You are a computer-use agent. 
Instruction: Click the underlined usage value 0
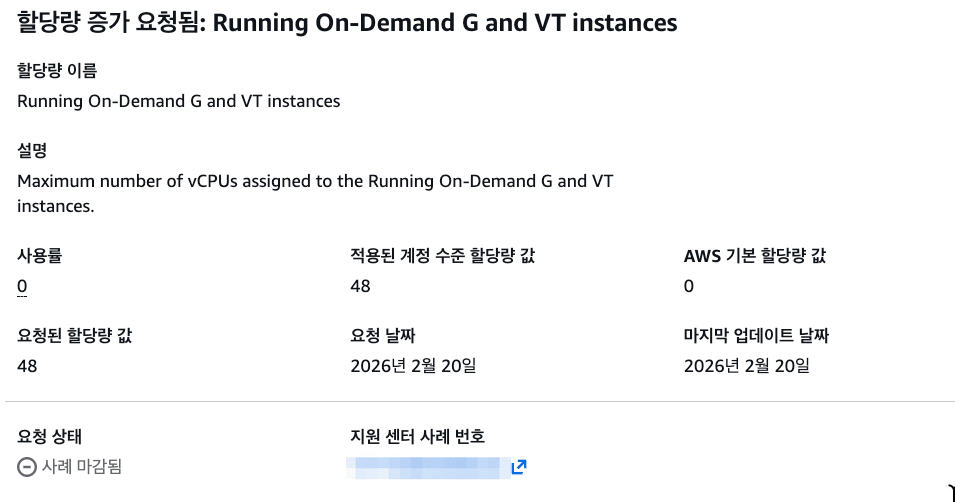pyautogui.click(x=22, y=287)
